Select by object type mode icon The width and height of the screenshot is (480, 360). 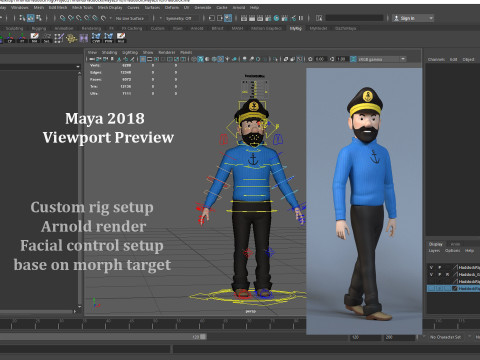point(31,18)
